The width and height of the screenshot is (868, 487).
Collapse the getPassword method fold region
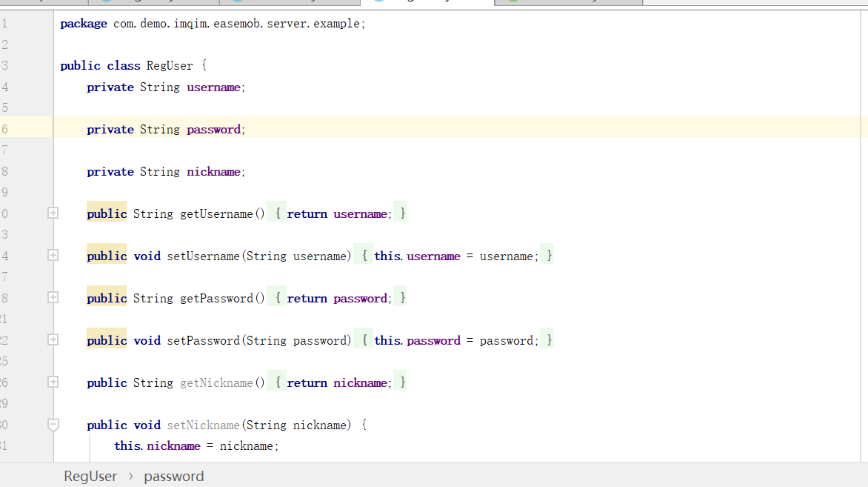52,297
